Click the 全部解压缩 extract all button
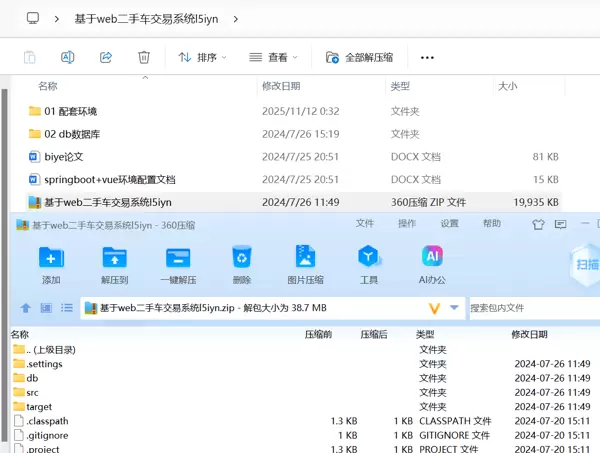 [358, 58]
